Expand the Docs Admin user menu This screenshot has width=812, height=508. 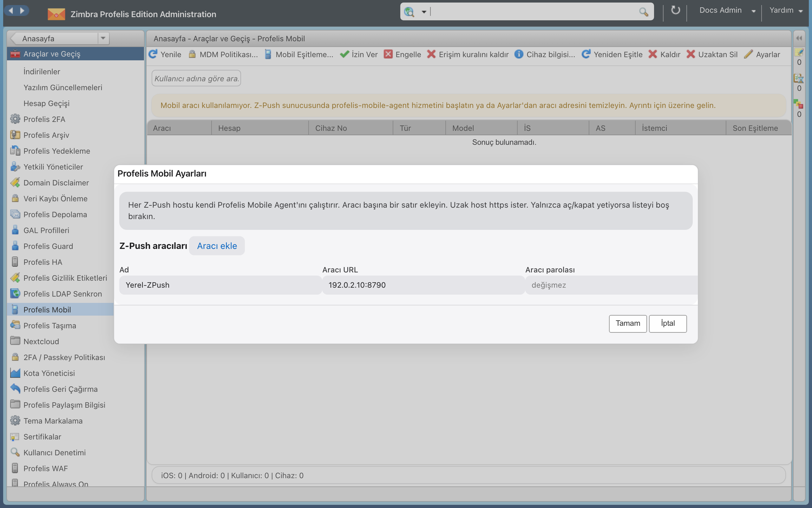[727, 10]
